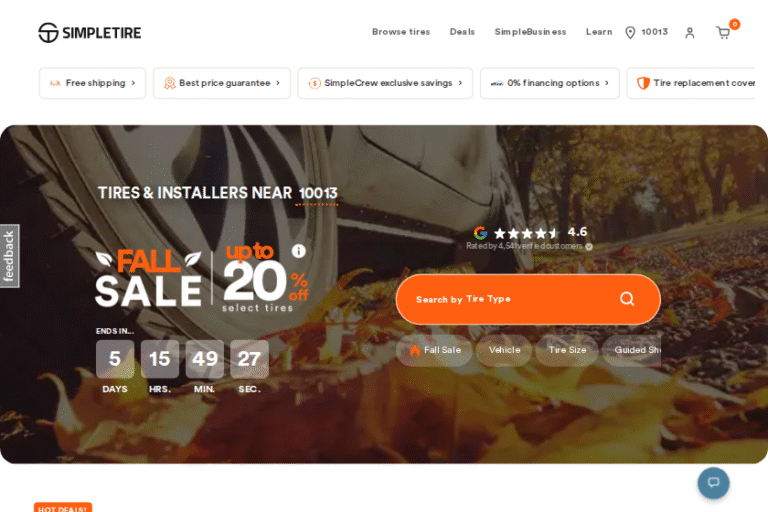Open the shopping cart
Screen dimensions: 768x512
723,33
